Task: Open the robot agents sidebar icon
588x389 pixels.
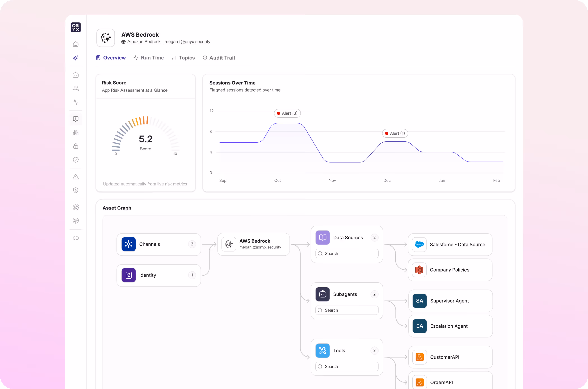Action: (x=76, y=75)
